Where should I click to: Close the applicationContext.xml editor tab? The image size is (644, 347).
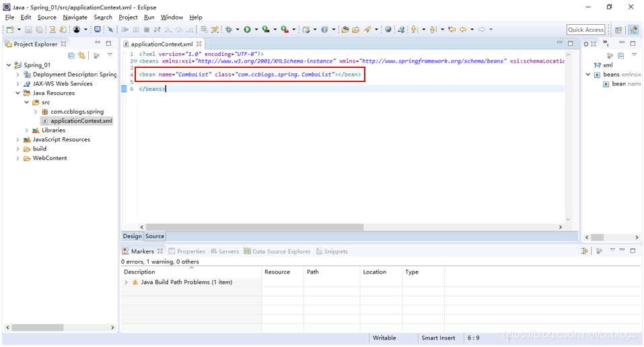pos(199,44)
